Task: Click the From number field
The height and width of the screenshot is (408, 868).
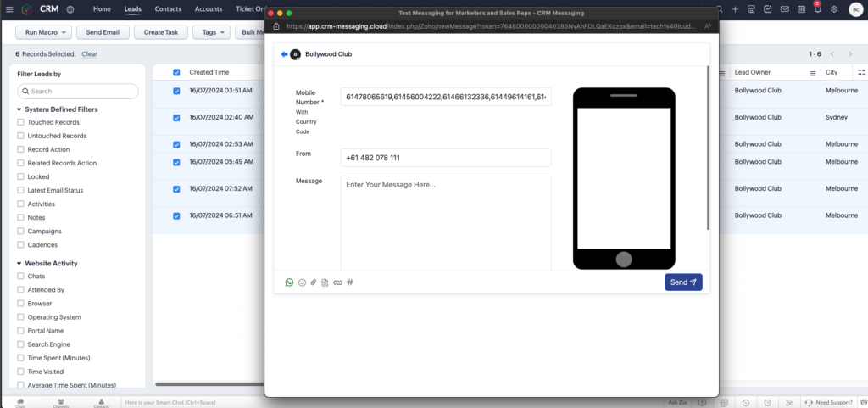Action: click(x=446, y=158)
